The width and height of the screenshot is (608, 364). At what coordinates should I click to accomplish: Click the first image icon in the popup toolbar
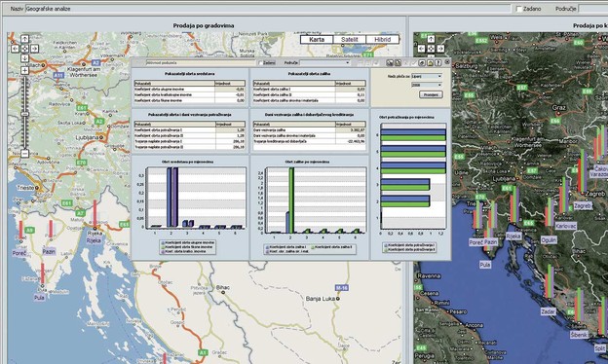click(390, 62)
